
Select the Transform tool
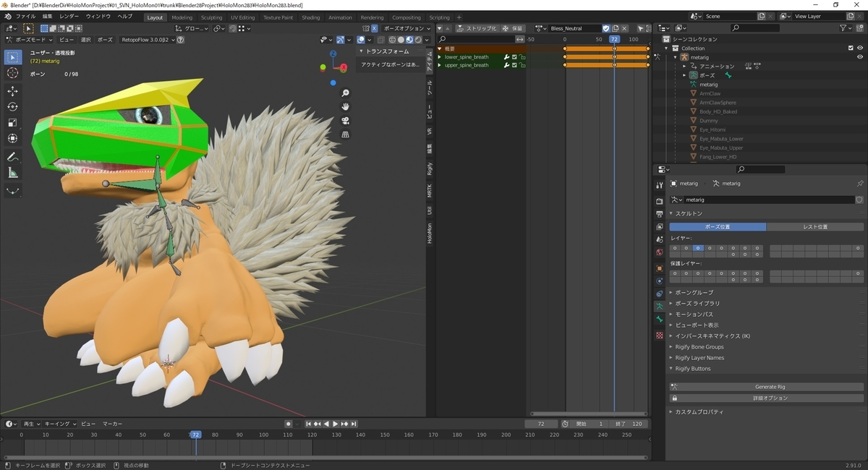point(13,139)
